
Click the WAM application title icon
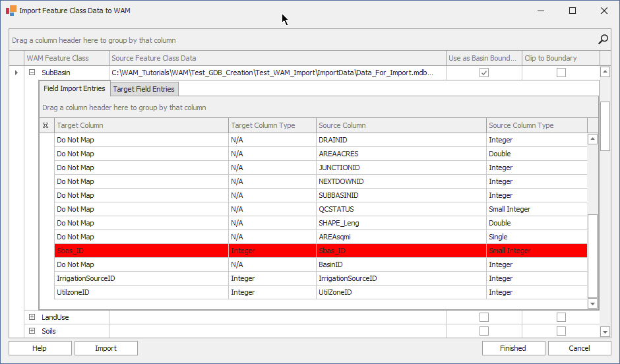point(11,11)
